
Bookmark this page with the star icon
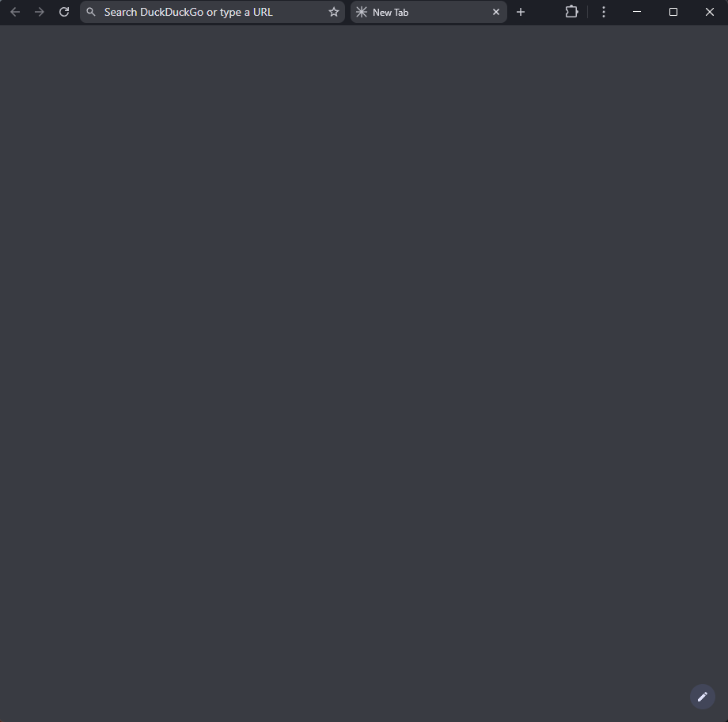click(x=334, y=12)
